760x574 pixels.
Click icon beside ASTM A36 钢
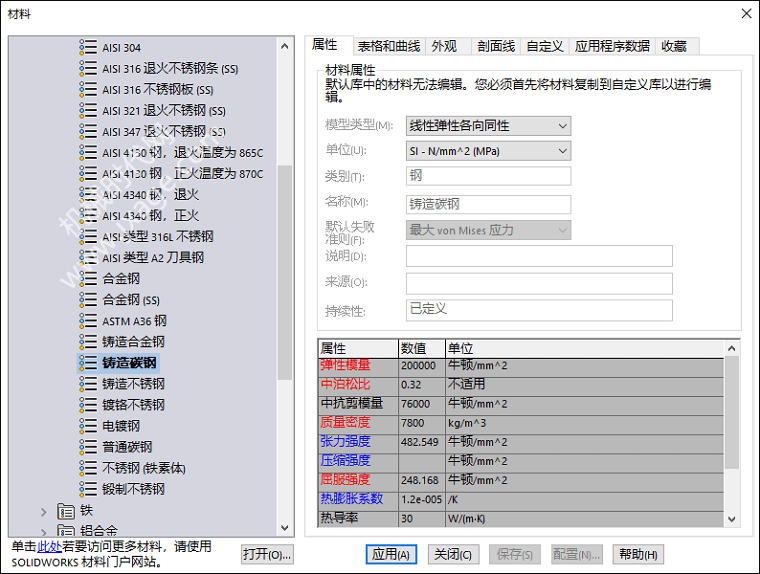[88, 320]
